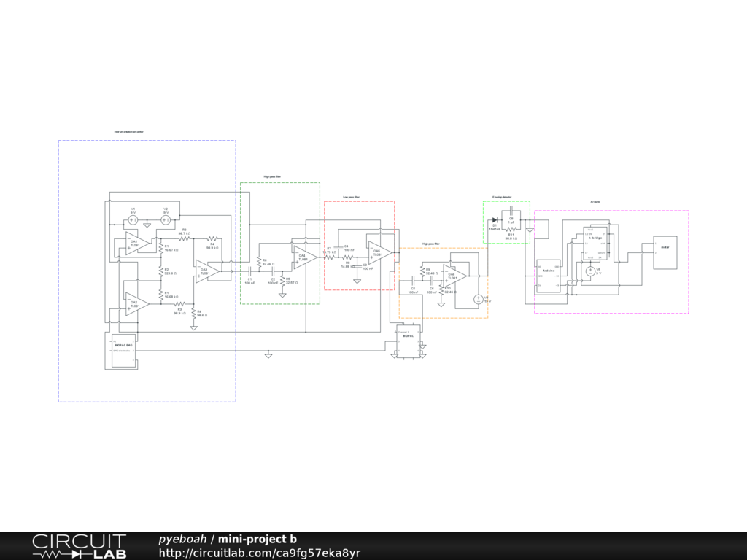The image size is (747, 560).
Task: Click the V2 voltage source symbol
Action: pos(166,219)
